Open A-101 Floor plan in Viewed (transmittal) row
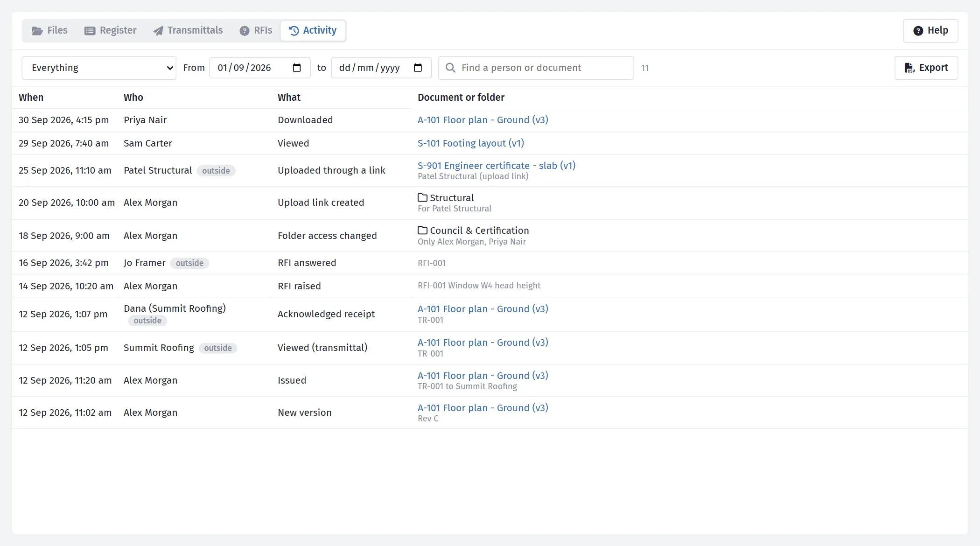 (483, 343)
